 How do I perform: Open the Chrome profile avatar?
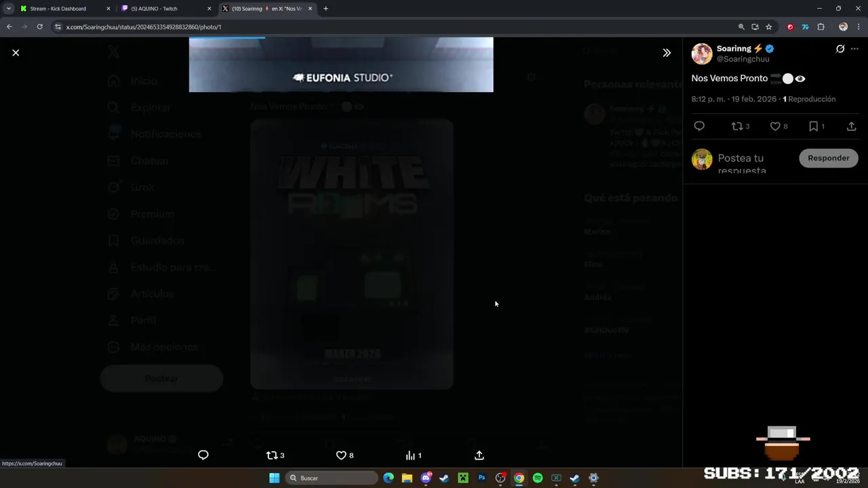click(x=843, y=27)
